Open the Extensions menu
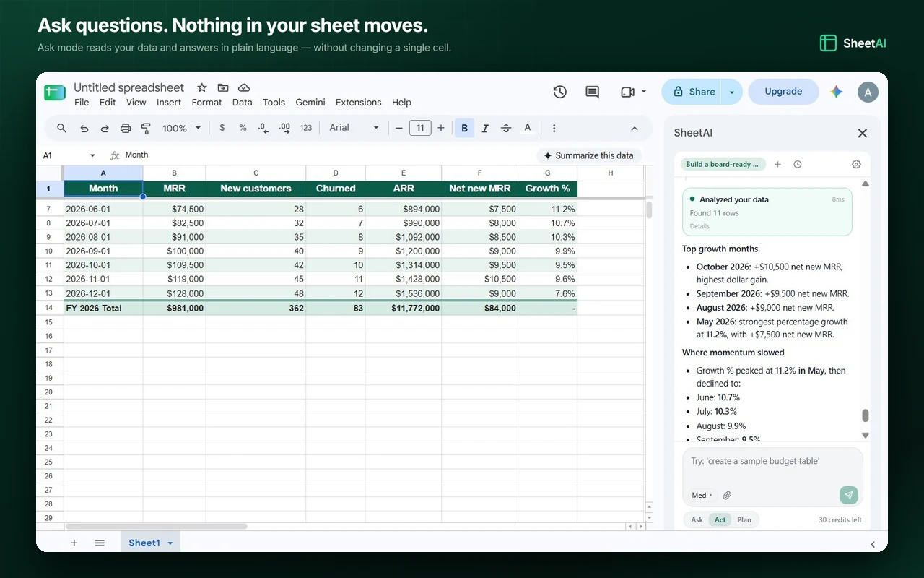The image size is (924, 578). tap(358, 103)
